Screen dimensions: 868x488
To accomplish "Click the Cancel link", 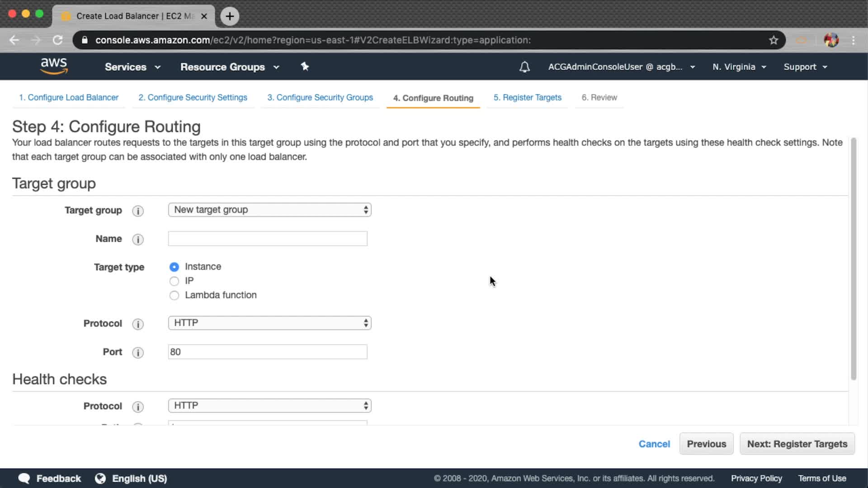I will [x=654, y=444].
